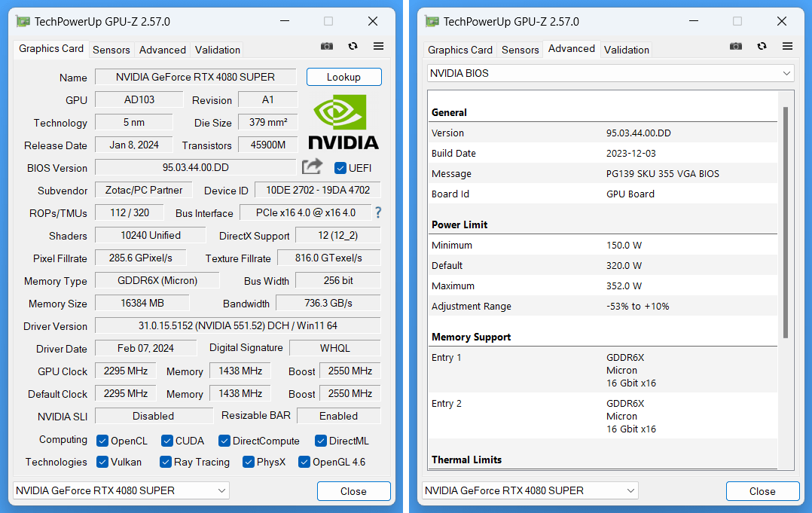Click the Board Id value GPU Board
The width and height of the screenshot is (812, 513).
pos(630,194)
